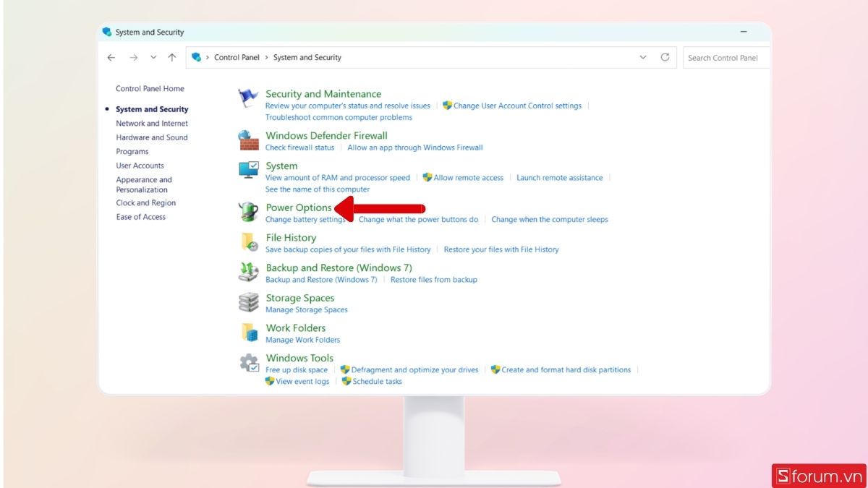Go back with the left arrow button

pos(111,57)
